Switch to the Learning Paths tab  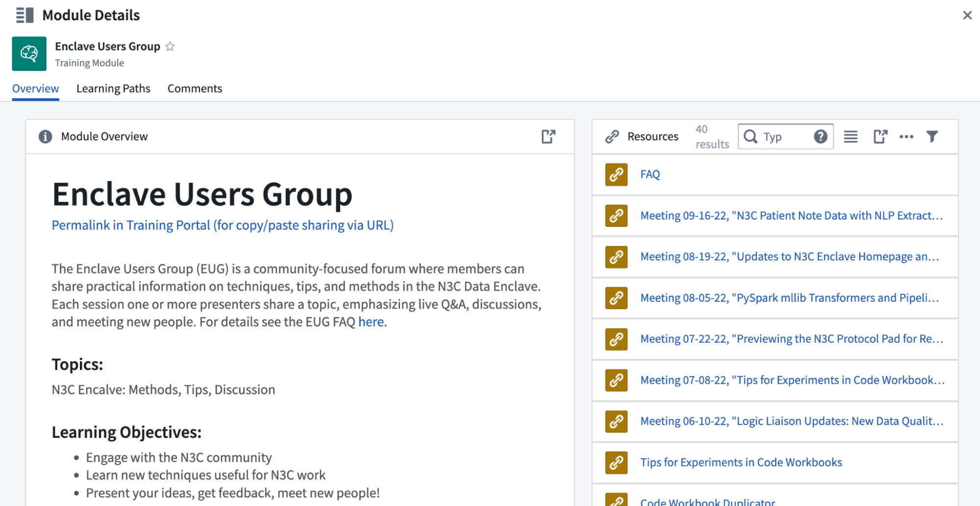click(113, 89)
